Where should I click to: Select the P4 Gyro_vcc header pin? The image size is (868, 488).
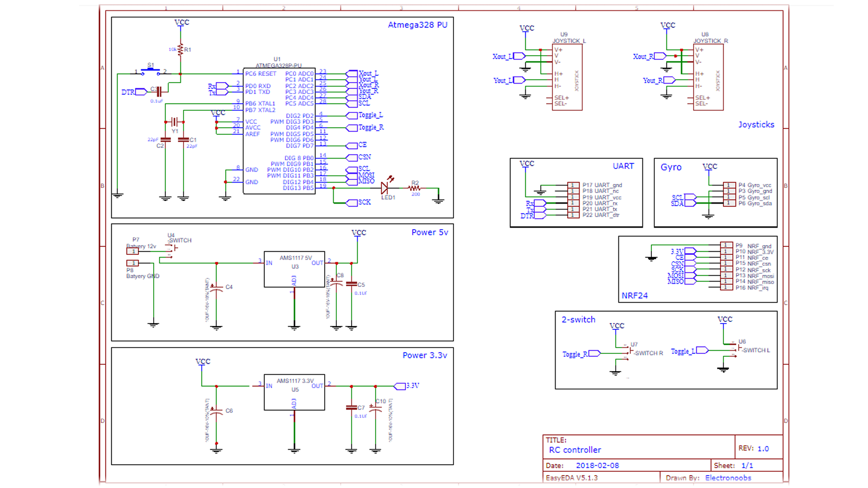click(x=729, y=185)
